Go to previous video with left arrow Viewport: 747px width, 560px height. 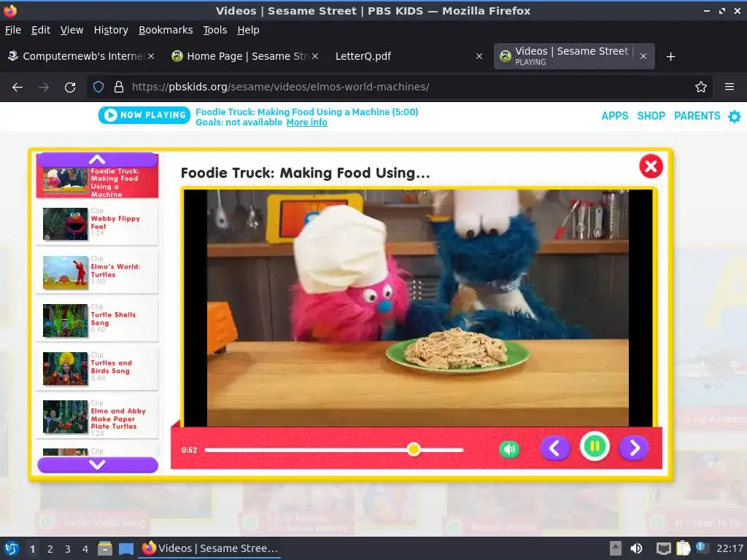(x=555, y=448)
